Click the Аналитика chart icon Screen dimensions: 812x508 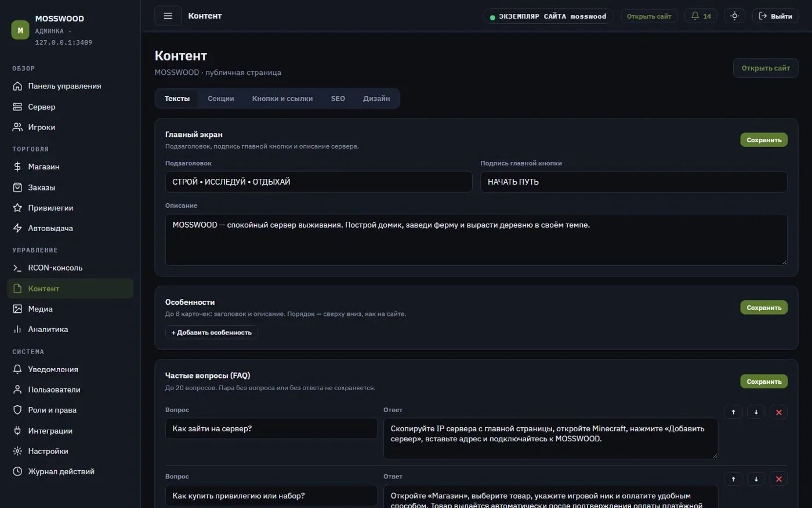17,329
